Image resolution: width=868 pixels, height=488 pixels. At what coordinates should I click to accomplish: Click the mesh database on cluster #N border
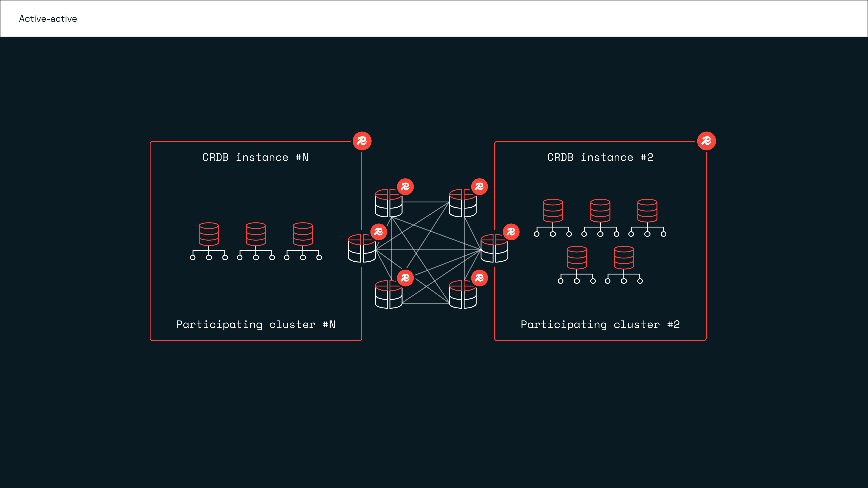(362, 249)
